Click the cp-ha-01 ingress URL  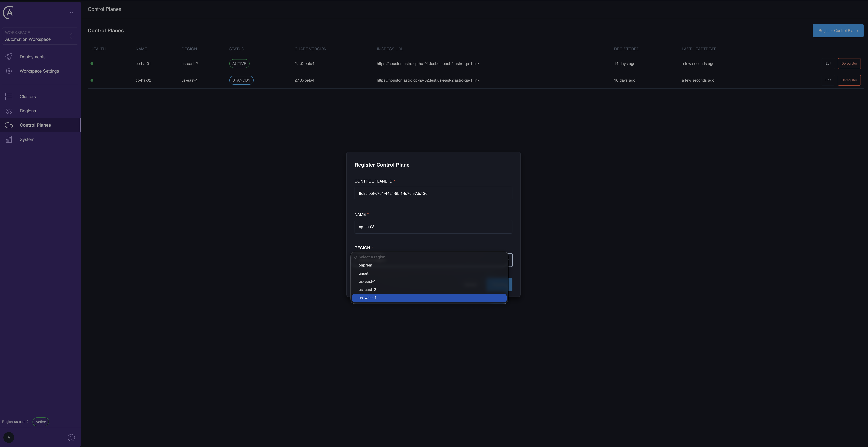428,64
